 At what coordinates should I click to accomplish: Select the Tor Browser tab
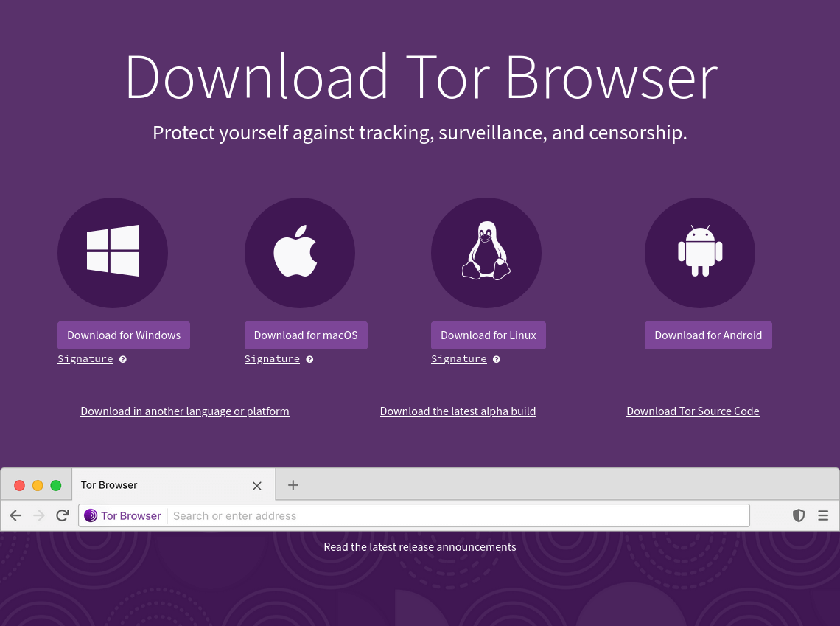coord(174,485)
